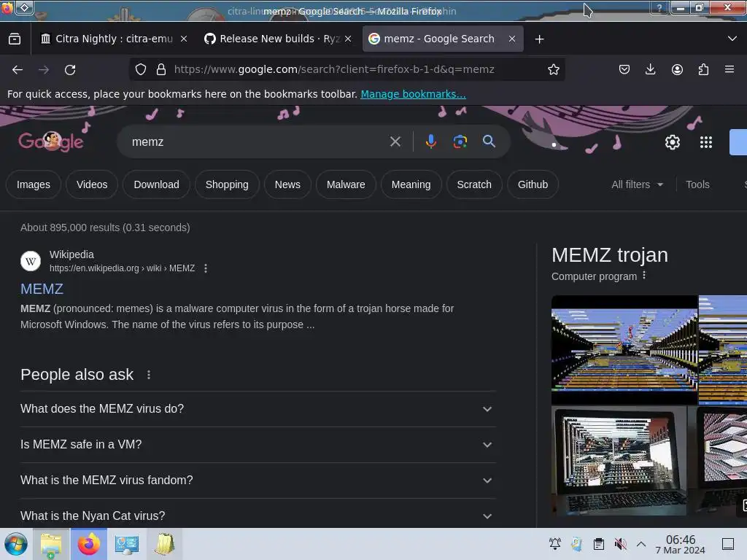Open the Save to Pocket icon
Viewport: 747px width, 560px height.
624,69
